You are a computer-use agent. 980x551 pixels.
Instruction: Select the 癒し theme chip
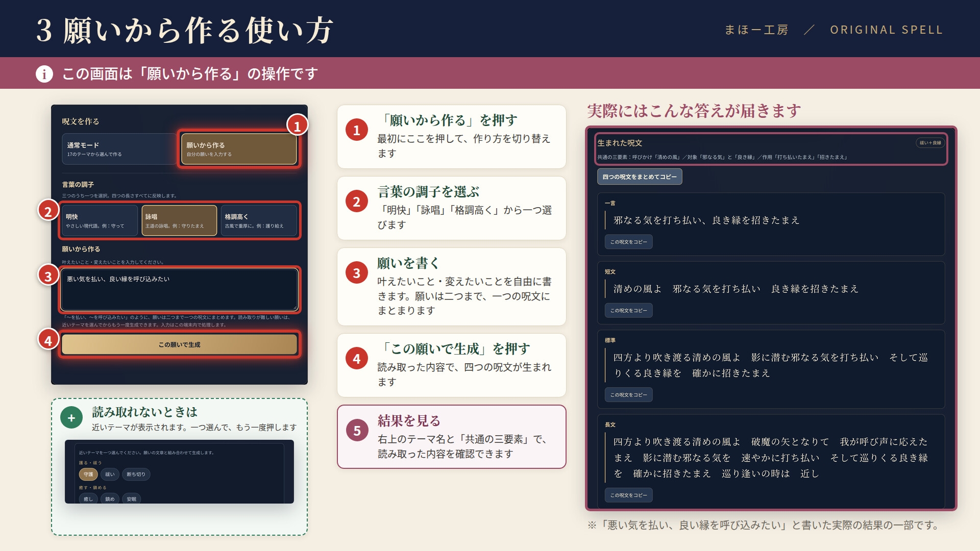point(88,498)
